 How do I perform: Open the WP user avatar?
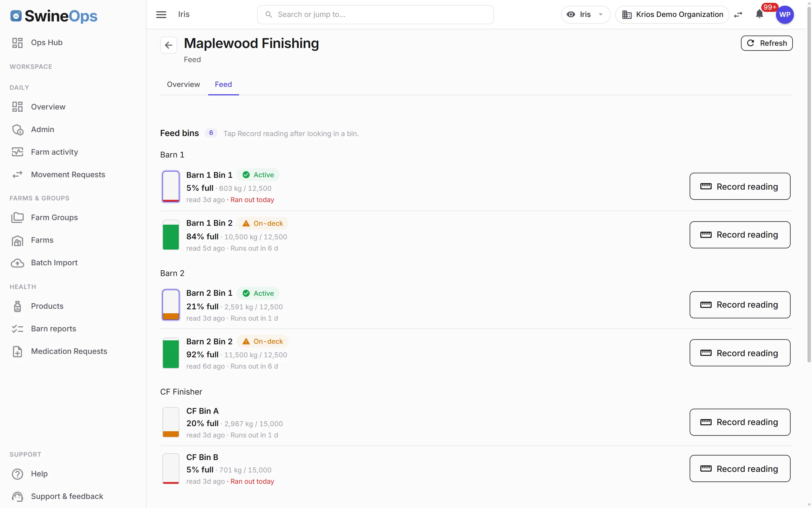[785, 14]
